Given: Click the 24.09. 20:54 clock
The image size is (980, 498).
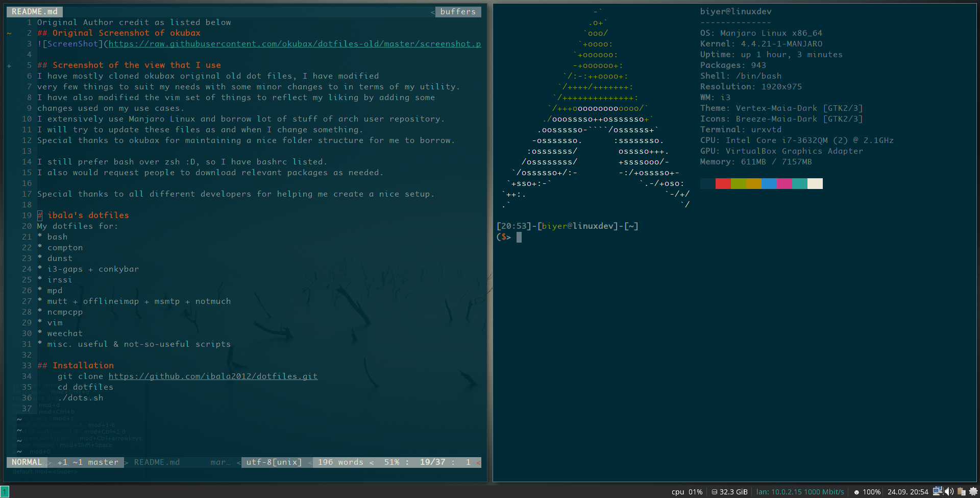Looking at the screenshot, I should [x=908, y=492].
